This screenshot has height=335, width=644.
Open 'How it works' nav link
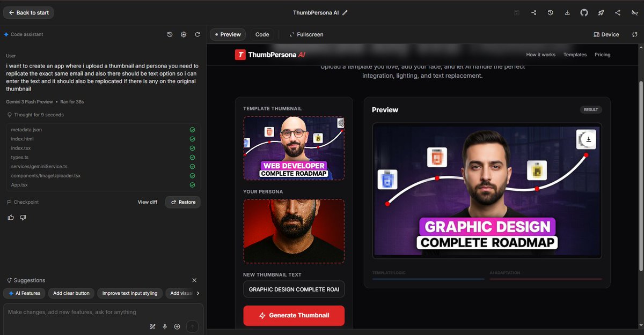(x=540, y=55)
